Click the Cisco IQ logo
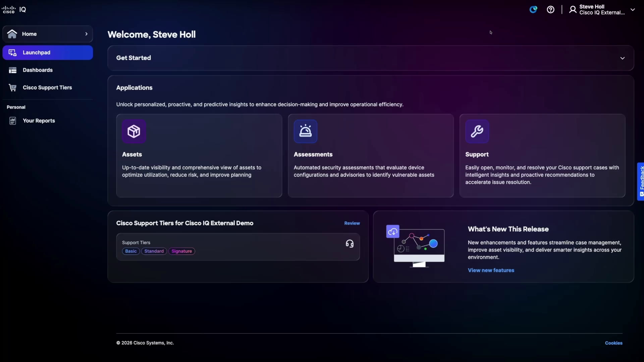The width and height of the screenshot is (644, 362). click(x=14, y=10)
